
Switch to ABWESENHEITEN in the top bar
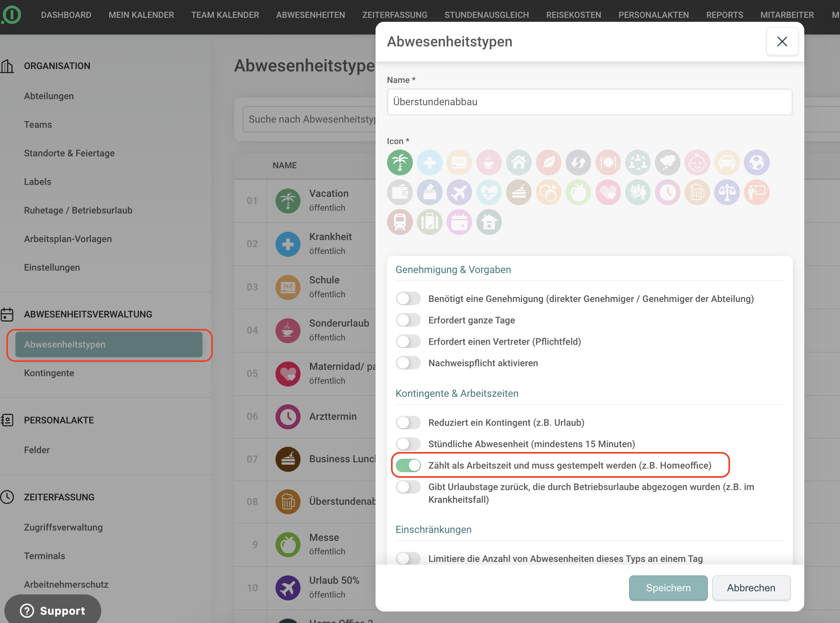click(310, 15)
